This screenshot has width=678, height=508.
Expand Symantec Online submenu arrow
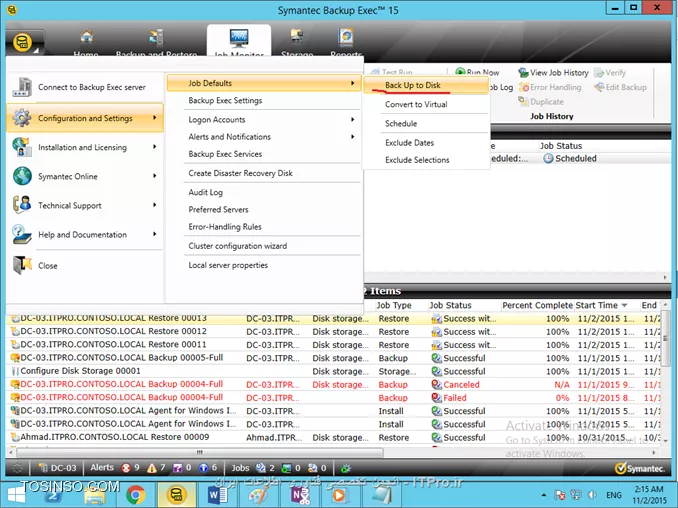pyautogui.click(x=155, y=176)
